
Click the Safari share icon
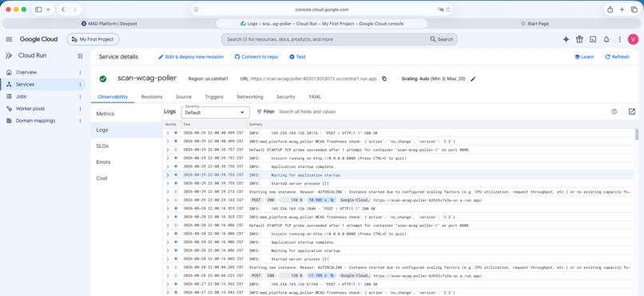click(610, 10)
